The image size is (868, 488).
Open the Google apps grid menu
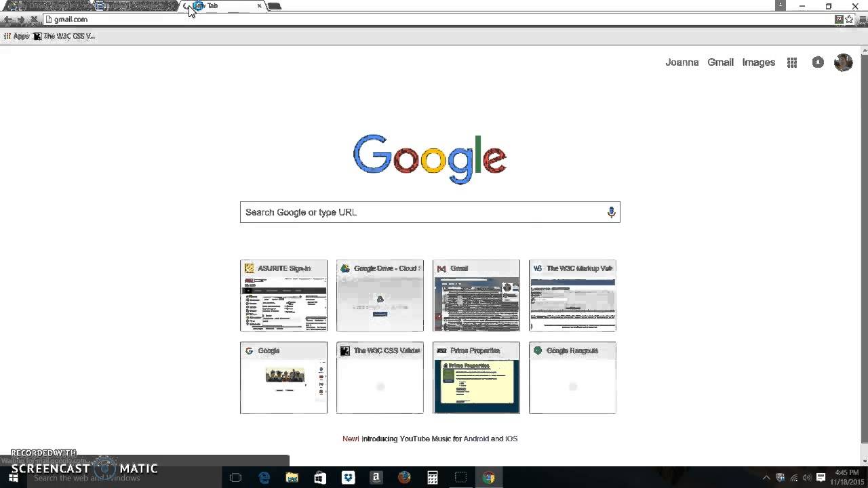[791, 62]
